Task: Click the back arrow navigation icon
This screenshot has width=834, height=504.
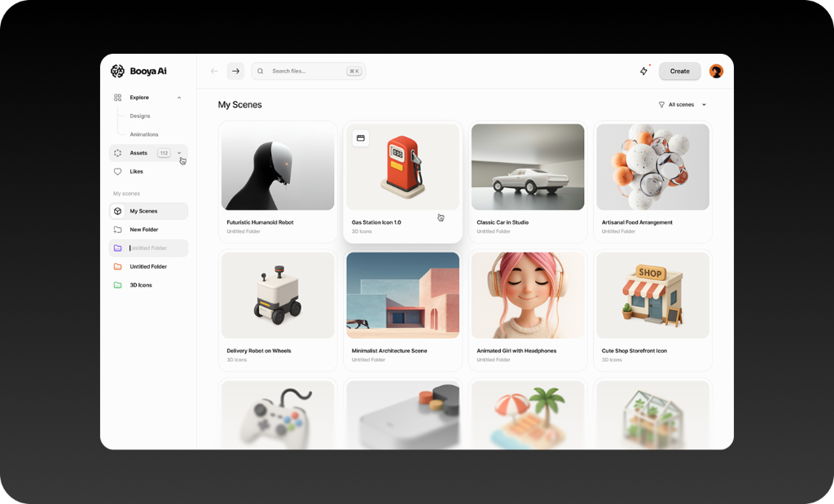Action: pyautogui.click(x=214, y=71)
